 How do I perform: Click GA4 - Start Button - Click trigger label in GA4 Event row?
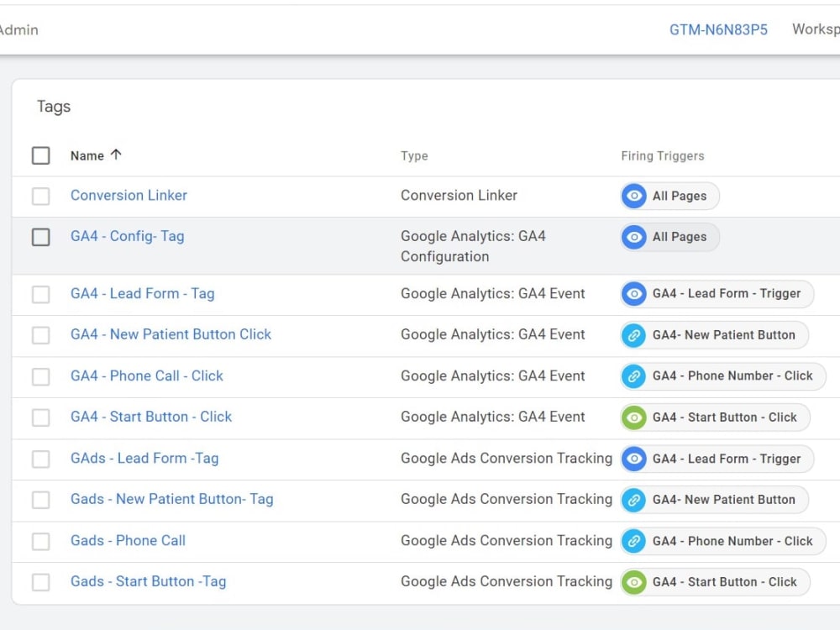(x=724, y=417)
